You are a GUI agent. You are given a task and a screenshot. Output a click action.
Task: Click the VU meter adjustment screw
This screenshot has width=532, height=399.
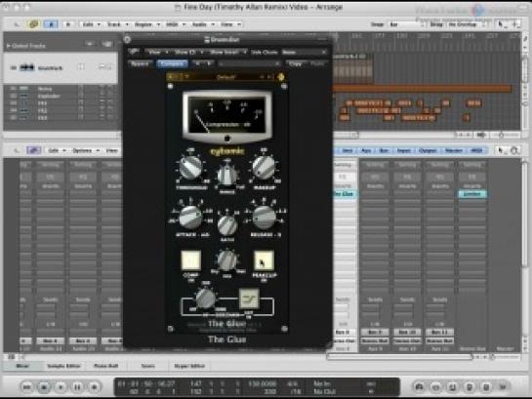[x=227, y=139]
